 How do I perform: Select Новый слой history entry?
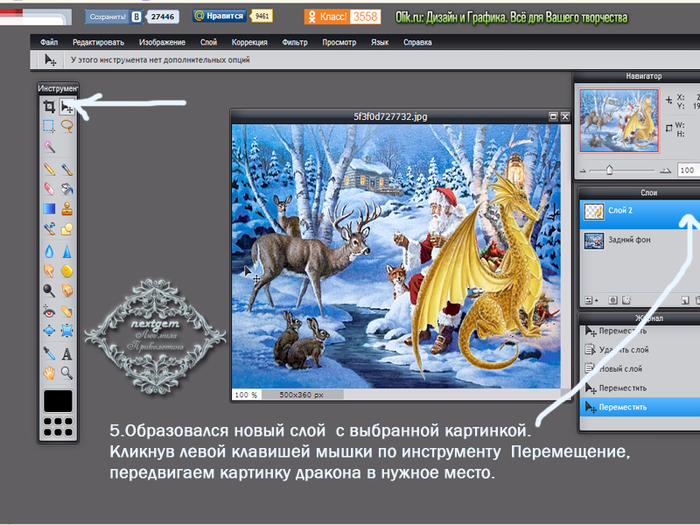(640, 369)
